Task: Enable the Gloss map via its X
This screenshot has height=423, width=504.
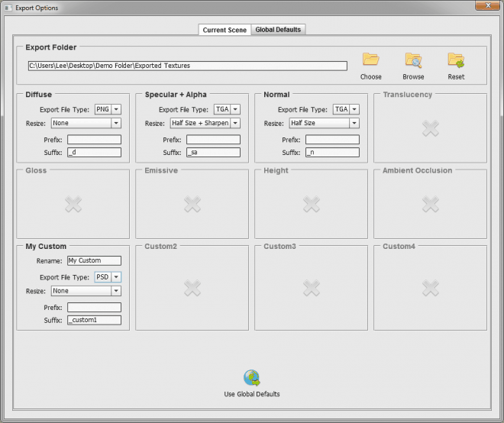Action: pos(73,204)
